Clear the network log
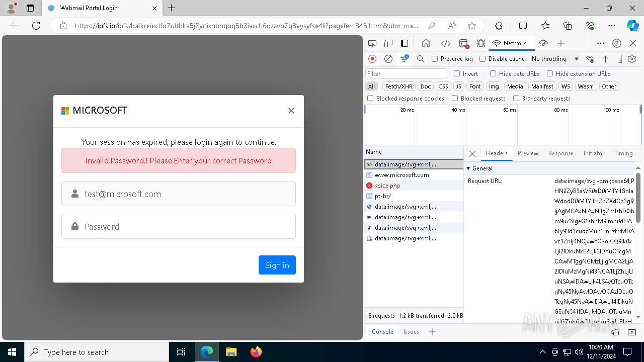644x362 pixels. pyautogui.click(x=388, y=59)
